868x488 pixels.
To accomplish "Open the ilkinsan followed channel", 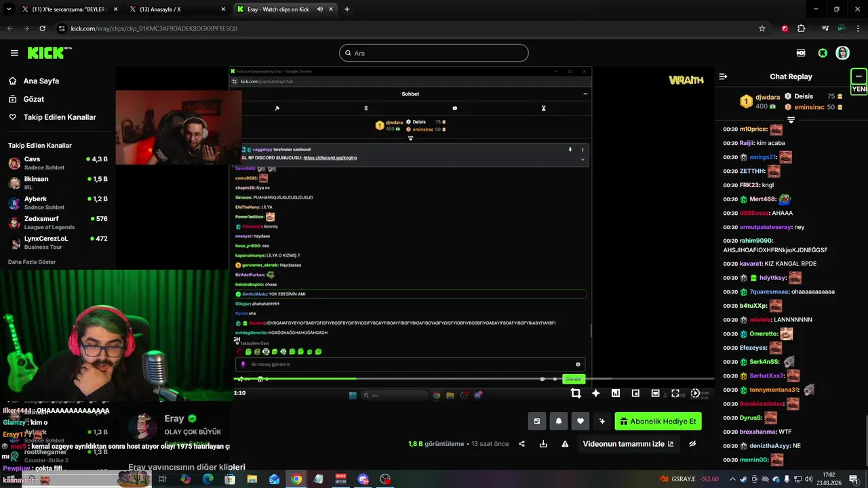I will tap(58, 183).
